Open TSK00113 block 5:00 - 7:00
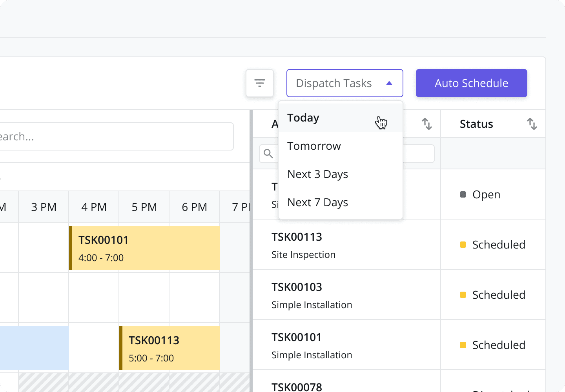 point(169,348)
